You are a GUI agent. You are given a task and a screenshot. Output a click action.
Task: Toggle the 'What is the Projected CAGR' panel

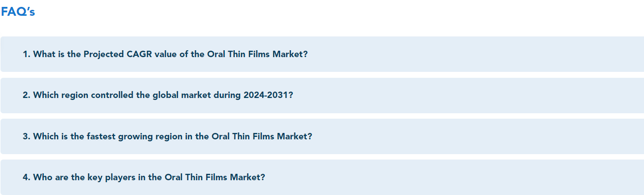point(322,54)
